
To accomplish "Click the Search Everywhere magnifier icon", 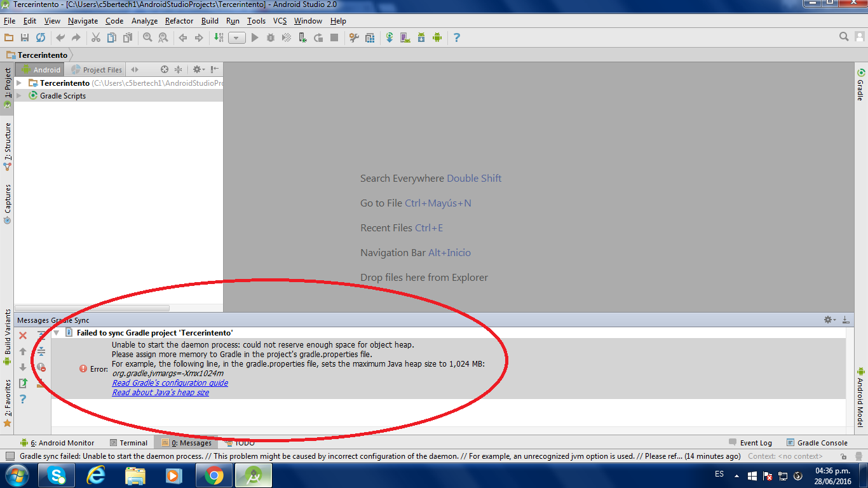I will pyautogui.click(x=844, y=37).
